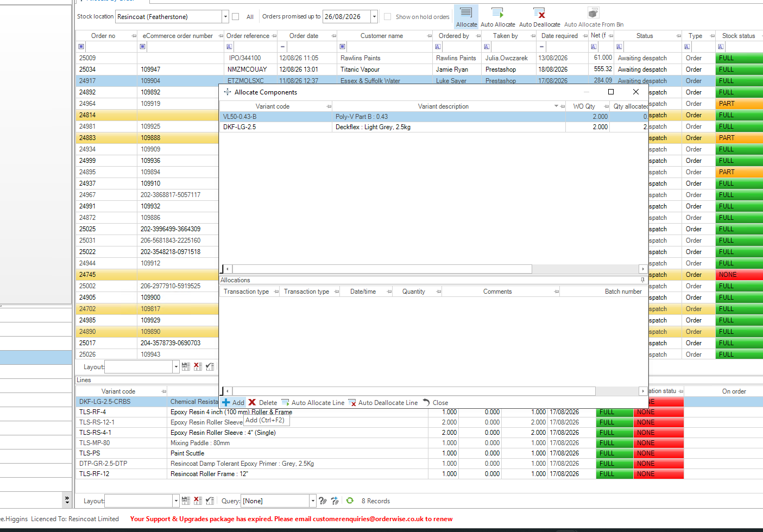Click the Add plus icon in Allocate Components

[226, 402]
